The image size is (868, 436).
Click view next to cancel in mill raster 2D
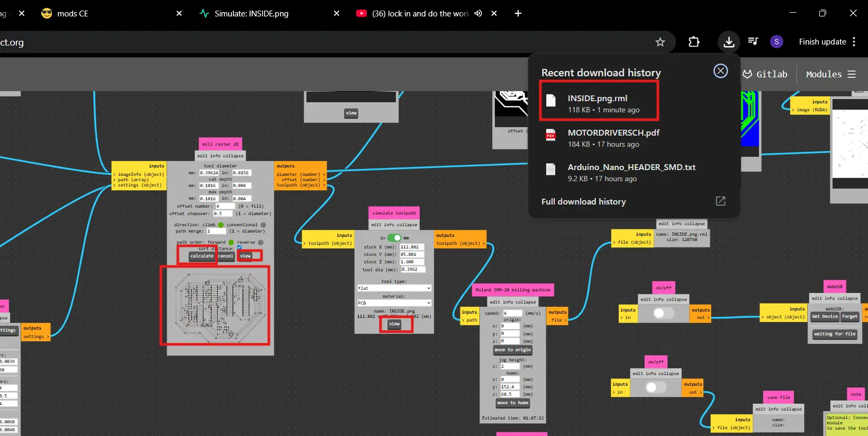coord(245,256)
